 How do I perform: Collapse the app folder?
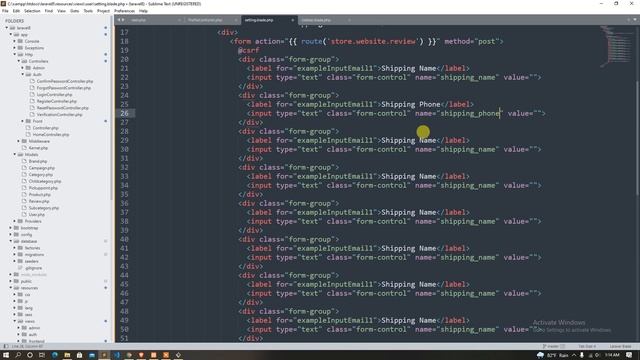pyautogui.click(x=11, y=35)
